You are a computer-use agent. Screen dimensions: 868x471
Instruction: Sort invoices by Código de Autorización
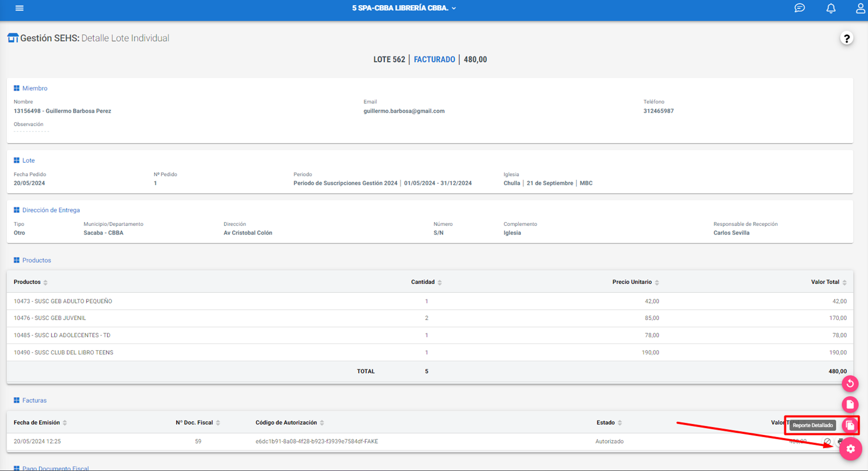pos(289,423)
